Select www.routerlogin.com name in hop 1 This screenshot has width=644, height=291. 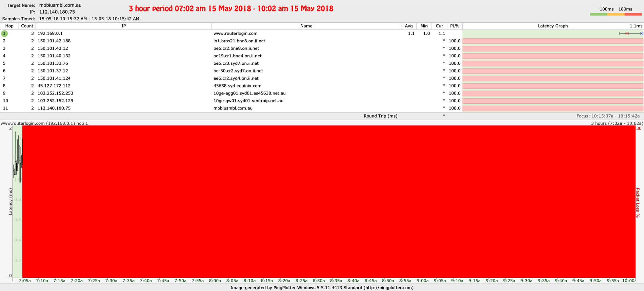pos(235,34)
